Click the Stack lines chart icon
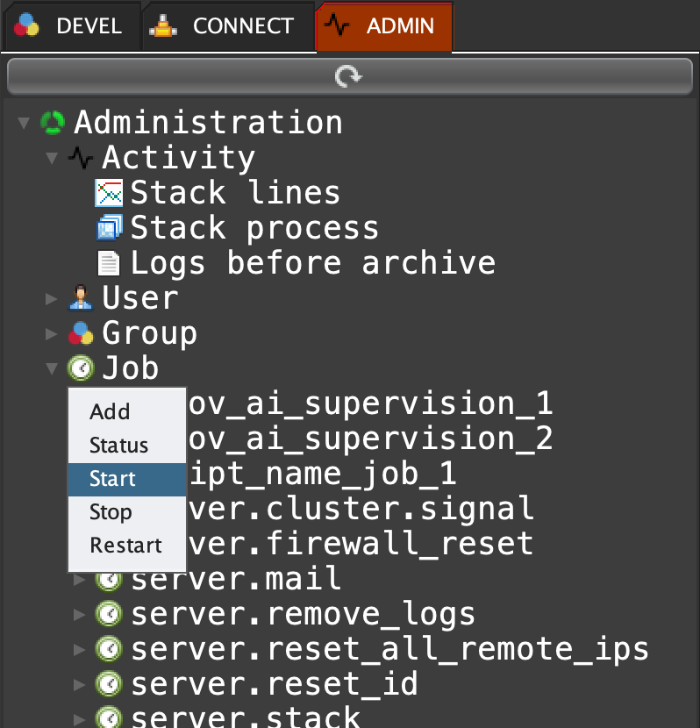 click(109, 193)
